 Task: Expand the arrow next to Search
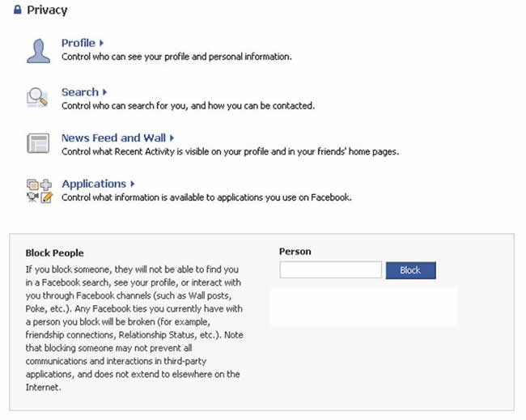pos(104,92)
